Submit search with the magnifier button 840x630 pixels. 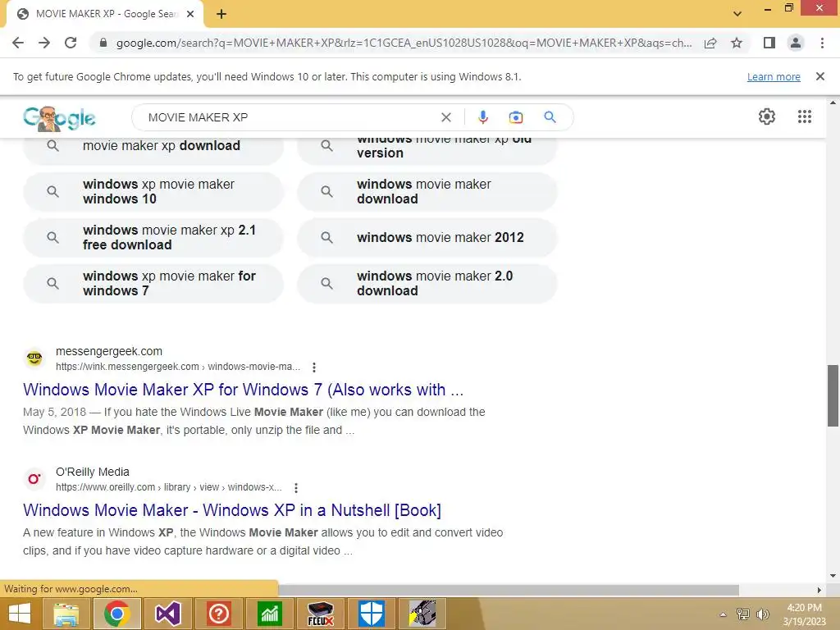coord(550,117)
